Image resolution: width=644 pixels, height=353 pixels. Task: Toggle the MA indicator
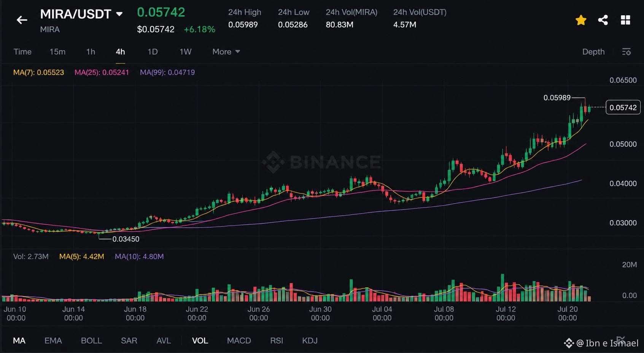19,340
